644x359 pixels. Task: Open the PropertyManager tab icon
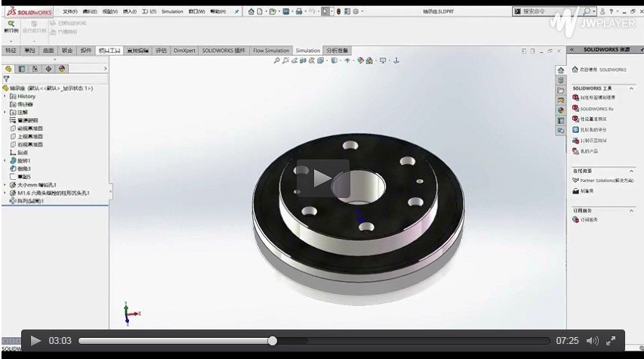pos(22,69)
